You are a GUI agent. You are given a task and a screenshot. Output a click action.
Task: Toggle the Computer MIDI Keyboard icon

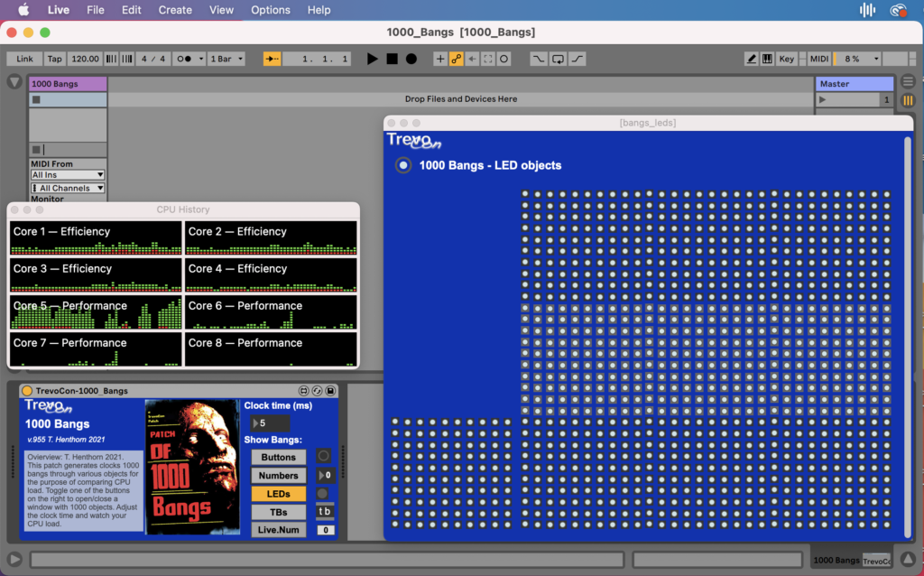tap(767, 59)
